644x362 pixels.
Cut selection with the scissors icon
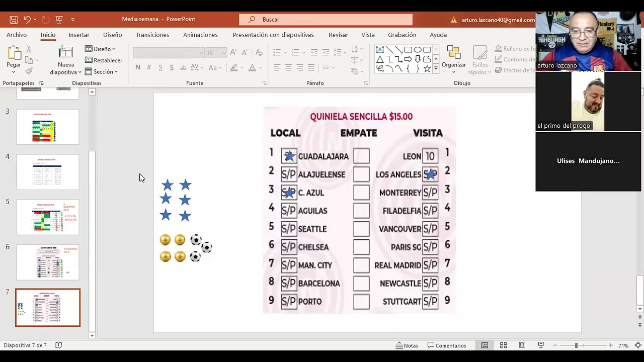point(29,49)
